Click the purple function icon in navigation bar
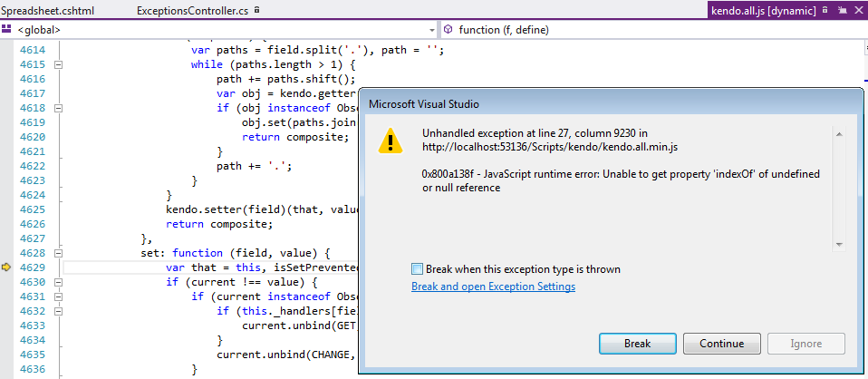 point(448,29)
